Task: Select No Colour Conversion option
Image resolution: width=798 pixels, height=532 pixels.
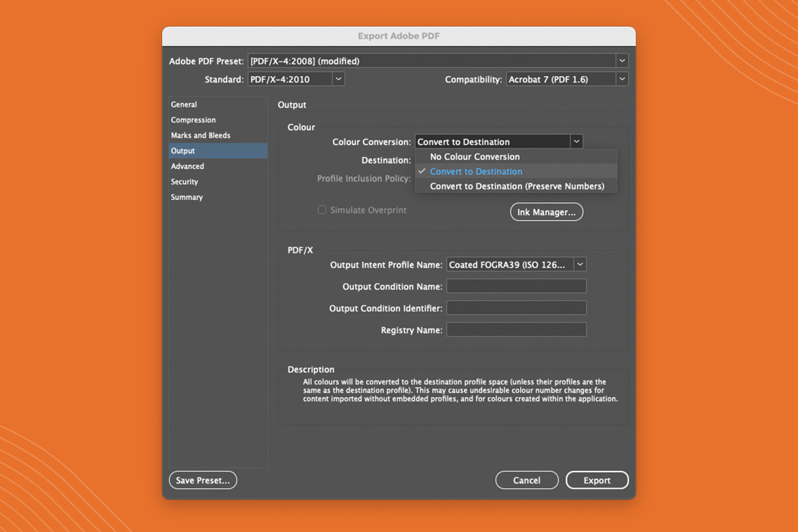Action: [516, 157]
